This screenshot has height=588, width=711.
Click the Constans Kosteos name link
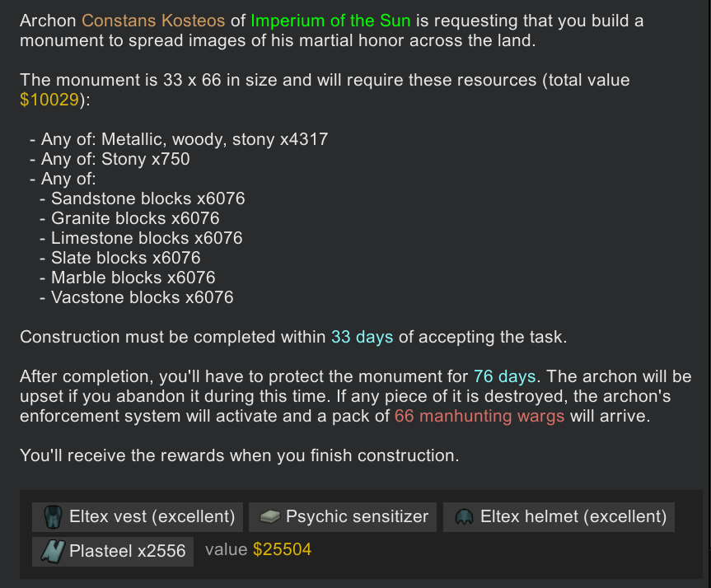[153, 21]
